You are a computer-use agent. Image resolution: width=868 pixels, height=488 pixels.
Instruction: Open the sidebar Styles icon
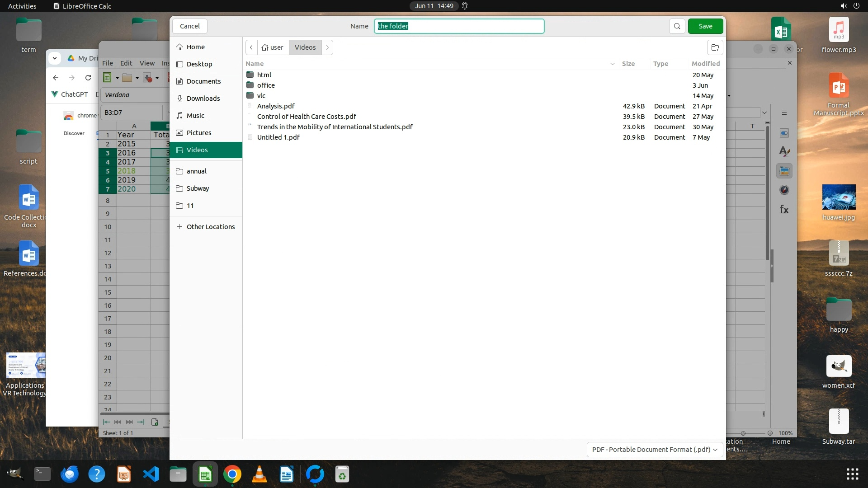pos(784,152)
